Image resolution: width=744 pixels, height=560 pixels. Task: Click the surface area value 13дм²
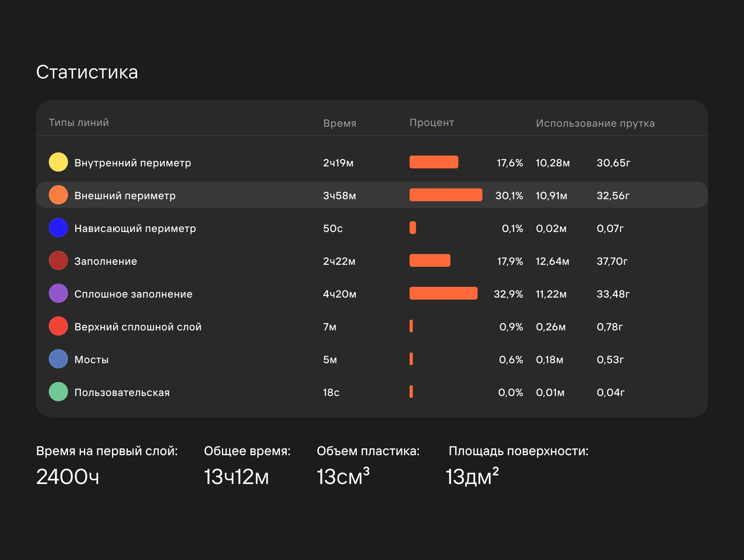click(472, 476)
